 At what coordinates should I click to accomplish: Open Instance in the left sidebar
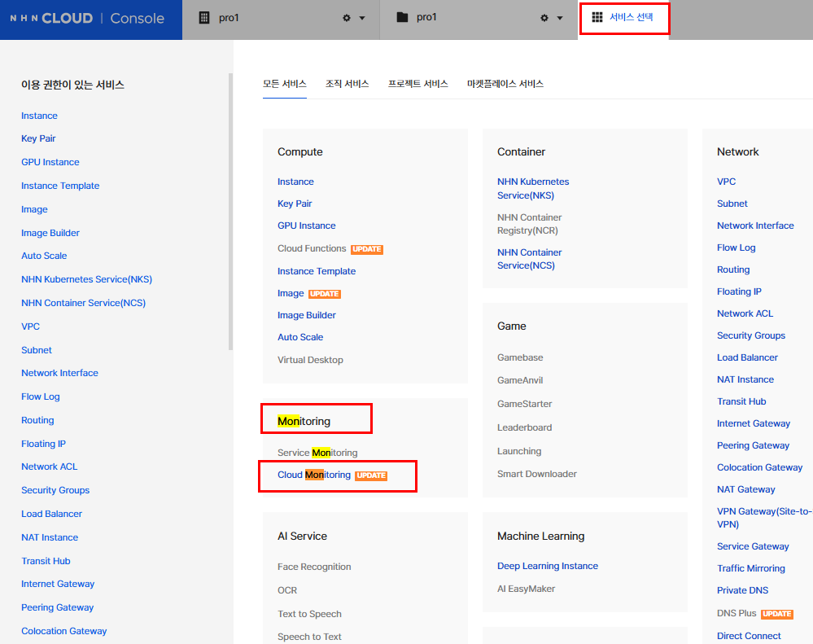39,116
